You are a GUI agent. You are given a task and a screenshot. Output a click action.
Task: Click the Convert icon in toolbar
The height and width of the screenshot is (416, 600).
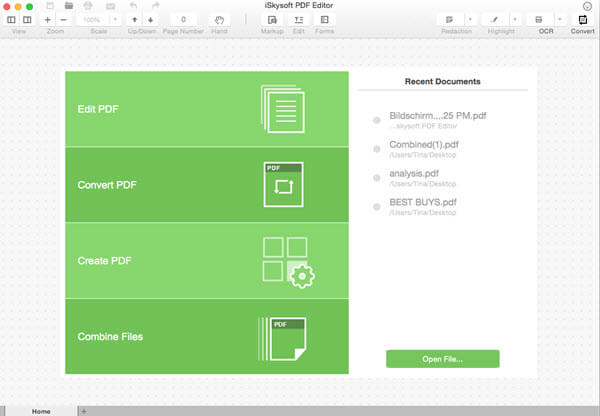(x=582, y=20)
